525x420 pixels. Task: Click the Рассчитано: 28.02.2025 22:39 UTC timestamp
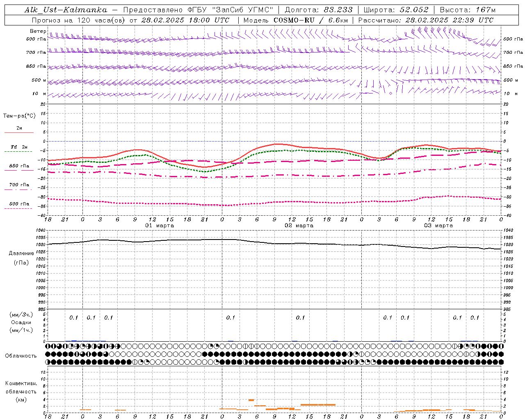[x=426, y=20]
